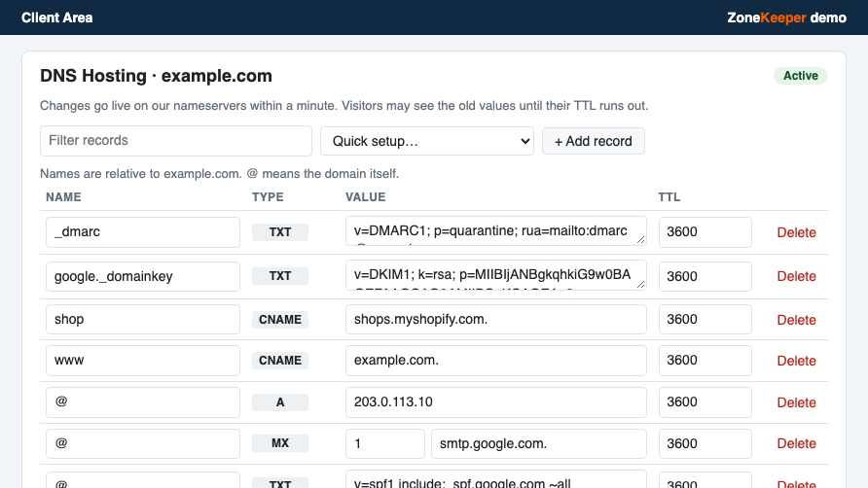Edit the example.com. value field
Screen dimensions: 868x488
click(x=496, y=361)
